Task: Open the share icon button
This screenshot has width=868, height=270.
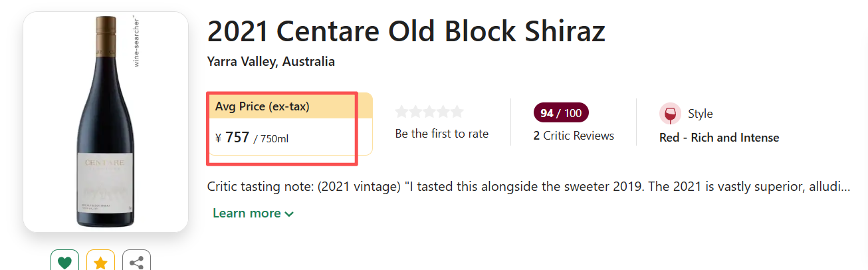Action: [136, 263]
